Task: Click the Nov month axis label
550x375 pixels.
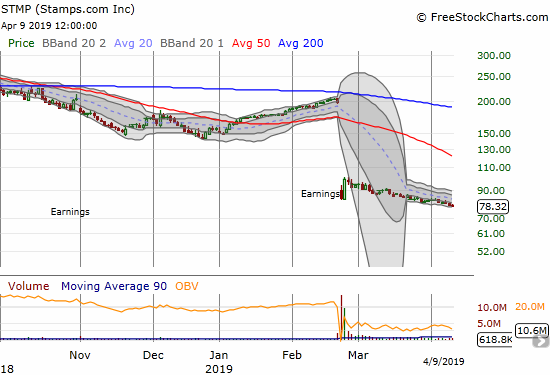Action: [x=80, y=355]
